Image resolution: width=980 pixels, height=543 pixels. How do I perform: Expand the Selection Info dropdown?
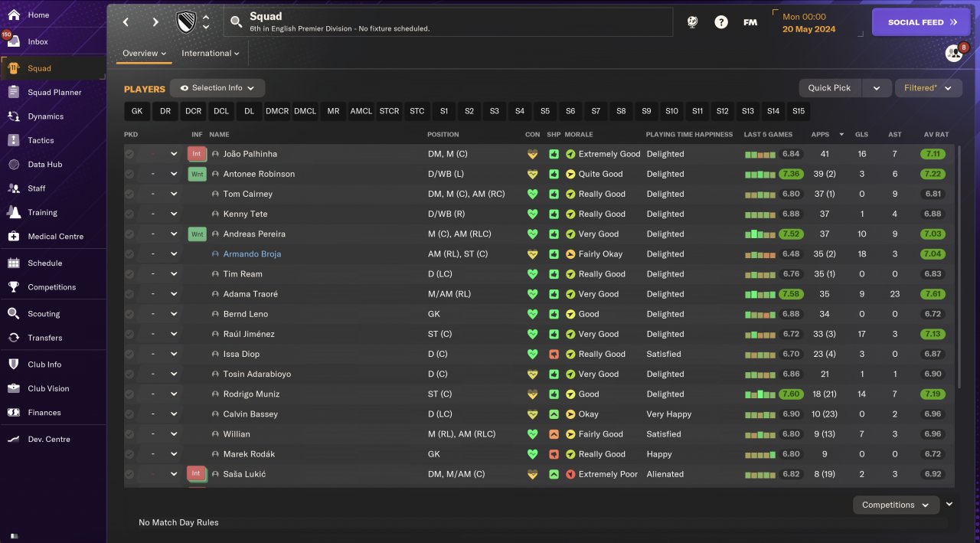pos(217,88)
